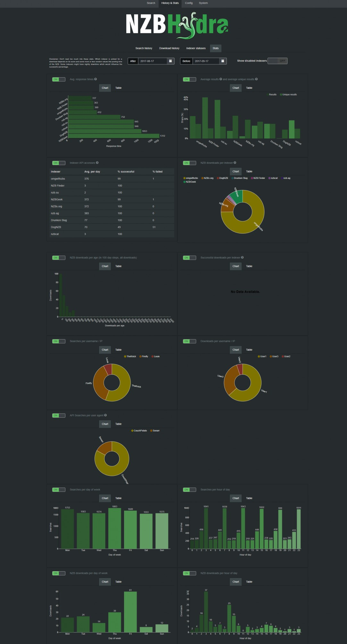Show Table view for NZB downloads per indexer

[249, 171]
